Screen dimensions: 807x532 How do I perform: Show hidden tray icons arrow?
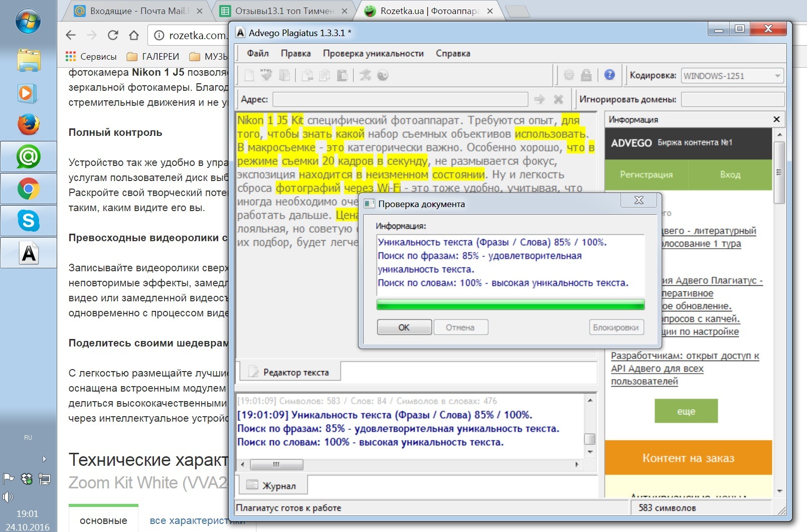(x=44, y=459)
